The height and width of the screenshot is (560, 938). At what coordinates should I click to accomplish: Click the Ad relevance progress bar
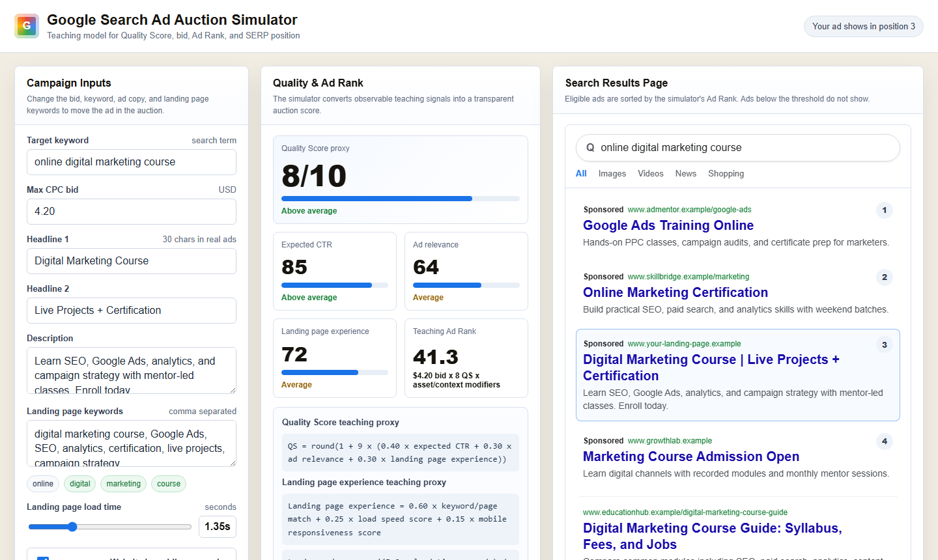pos(466,285)
